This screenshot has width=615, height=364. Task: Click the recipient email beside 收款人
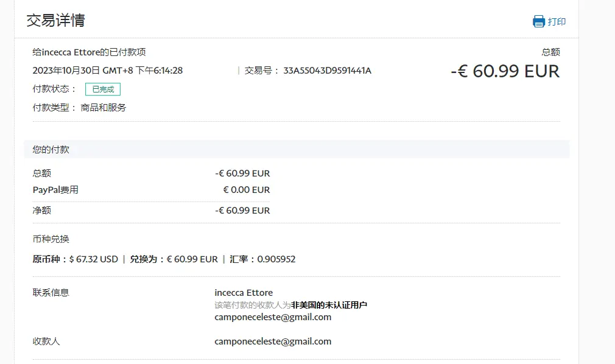click(x=273, y=341)
